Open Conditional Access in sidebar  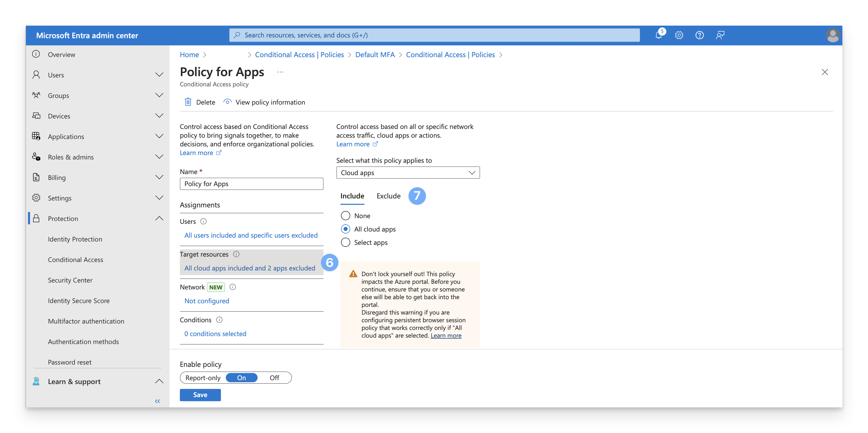pos(75,260)
